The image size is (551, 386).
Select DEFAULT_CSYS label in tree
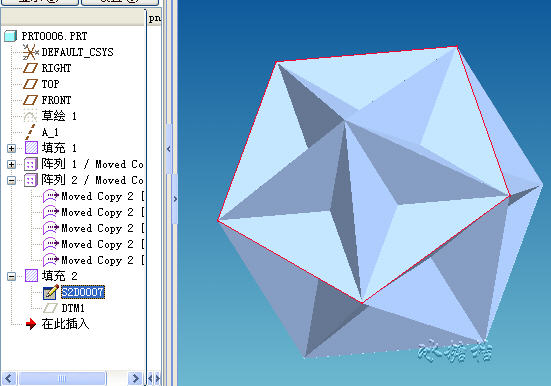tap(77, 52)
